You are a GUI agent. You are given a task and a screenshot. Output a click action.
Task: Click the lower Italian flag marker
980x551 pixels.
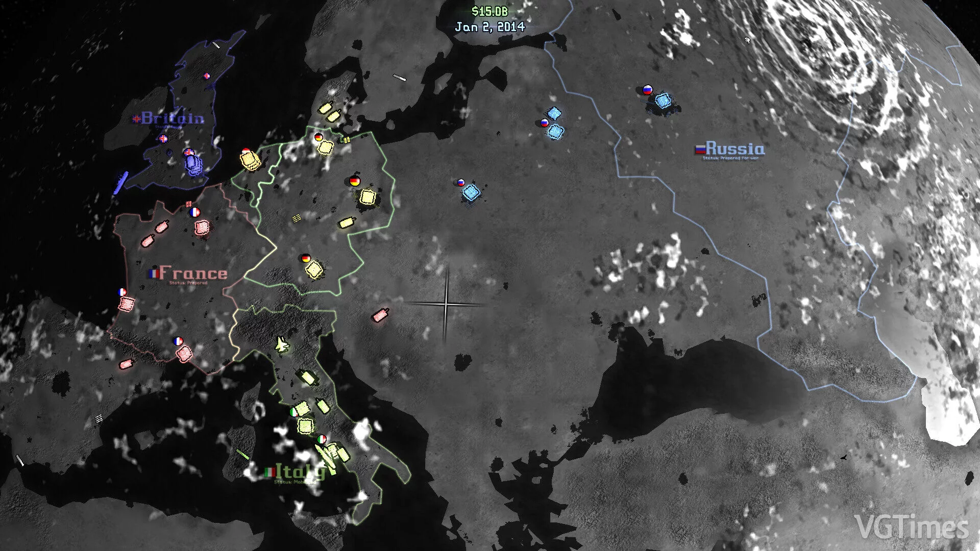pyautogui.click(x=322, y=439)
